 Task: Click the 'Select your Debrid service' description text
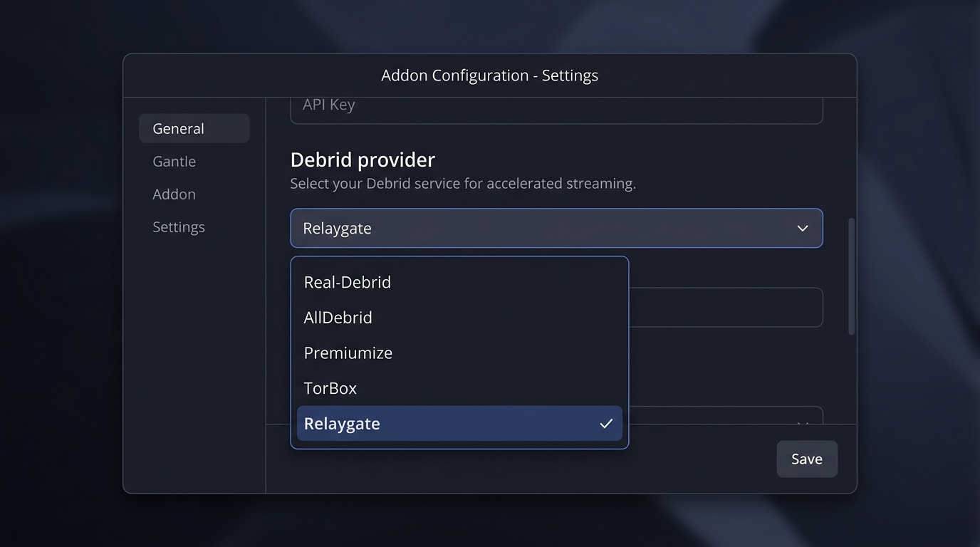[x=463, y=184]
